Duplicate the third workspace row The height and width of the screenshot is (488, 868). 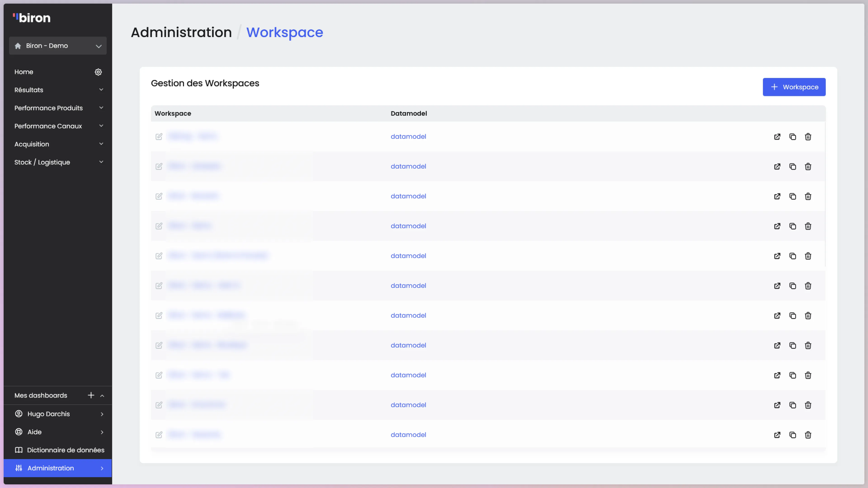[793, 196]
